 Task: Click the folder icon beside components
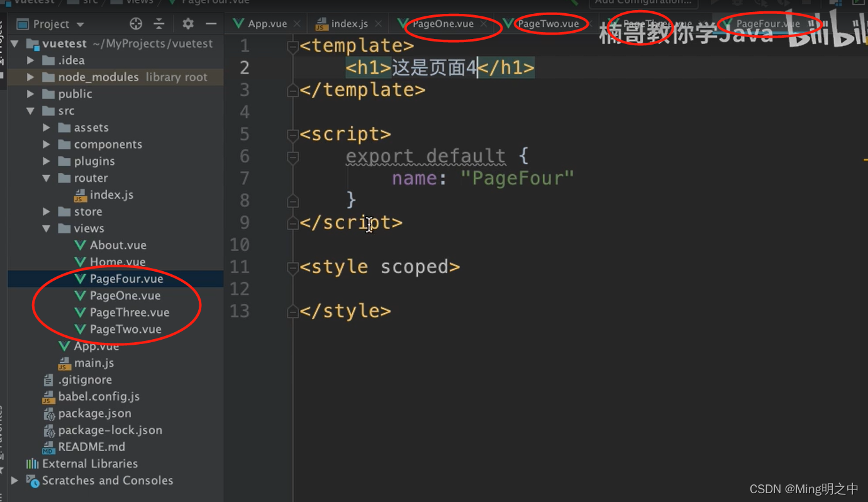point(64,145)
